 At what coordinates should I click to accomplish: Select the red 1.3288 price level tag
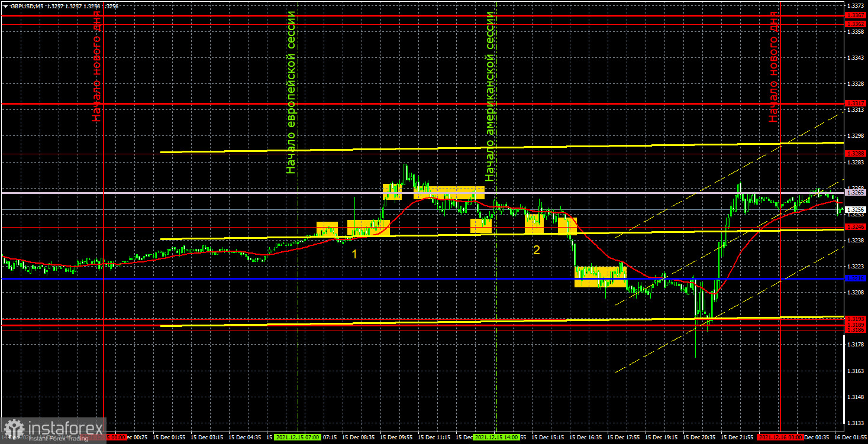[x=856, y=154]
